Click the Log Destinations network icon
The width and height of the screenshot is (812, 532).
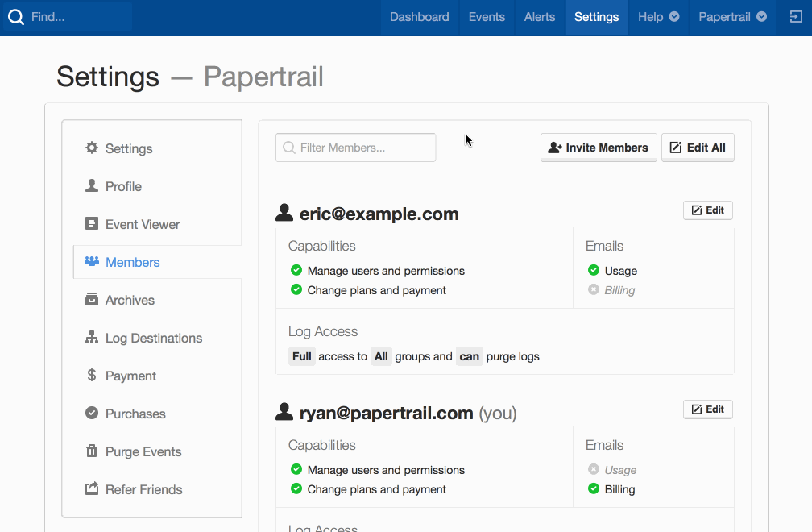(x=92, y=337)
